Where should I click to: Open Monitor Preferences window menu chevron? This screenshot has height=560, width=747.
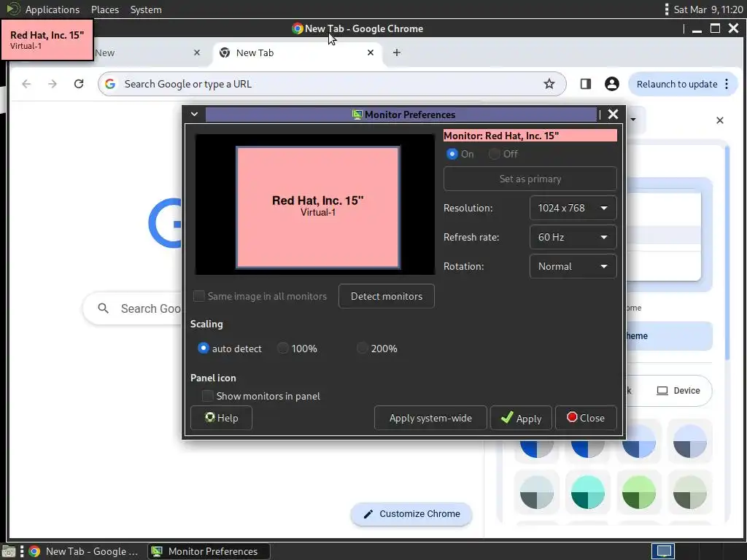(194, 114)
